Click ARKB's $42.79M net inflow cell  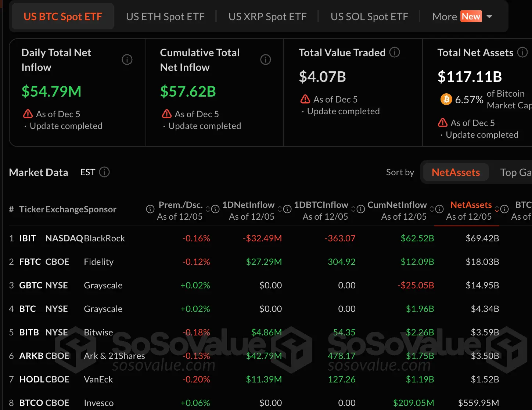click(264, 356)
